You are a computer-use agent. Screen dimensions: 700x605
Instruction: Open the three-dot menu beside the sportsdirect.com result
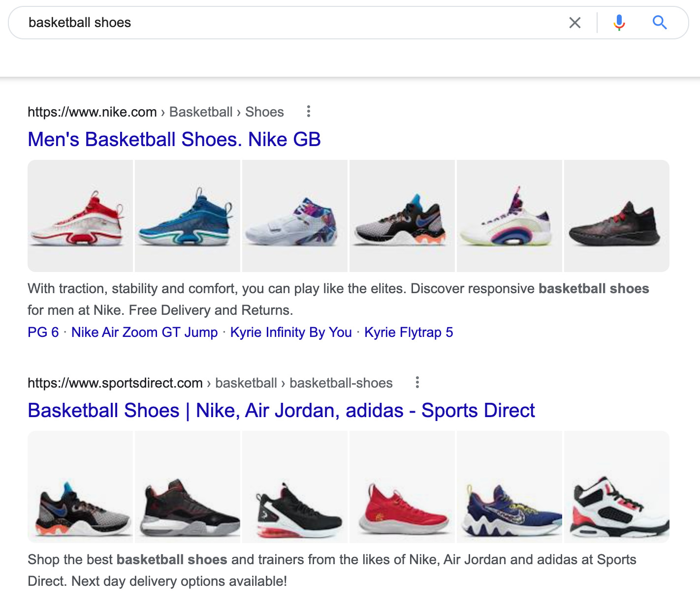coord(417,383)
